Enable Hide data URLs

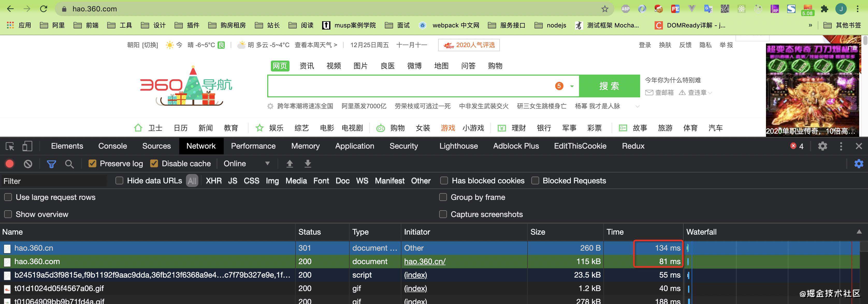[x=119, y=181]
